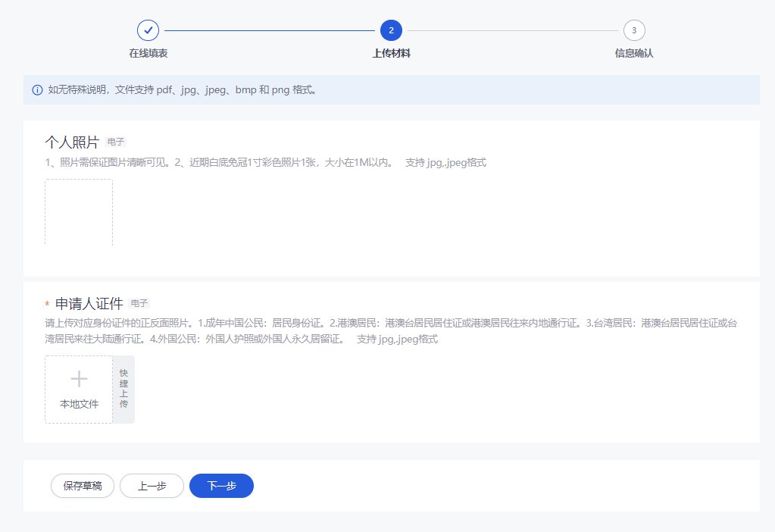
Task: Click the step 2 circle icon
Action: point(391,30)
